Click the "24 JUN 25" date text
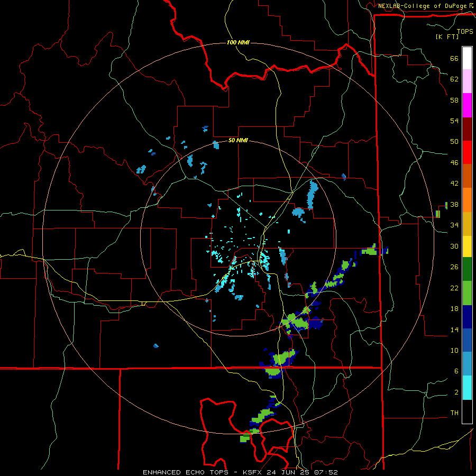This screenshot has height=476, width=476. [289, 472]
